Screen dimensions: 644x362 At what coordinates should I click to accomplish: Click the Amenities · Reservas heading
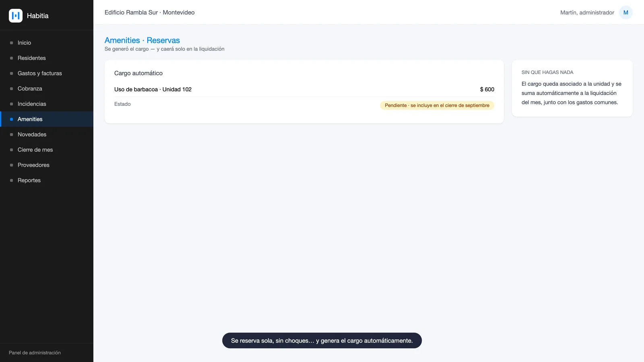[x=142, y=40]
